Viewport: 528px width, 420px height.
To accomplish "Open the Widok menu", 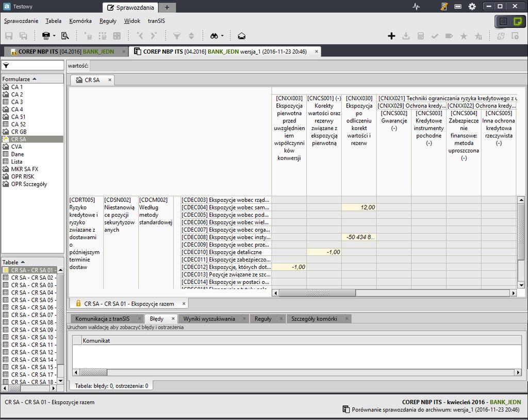I will click(x=132, y=21).
